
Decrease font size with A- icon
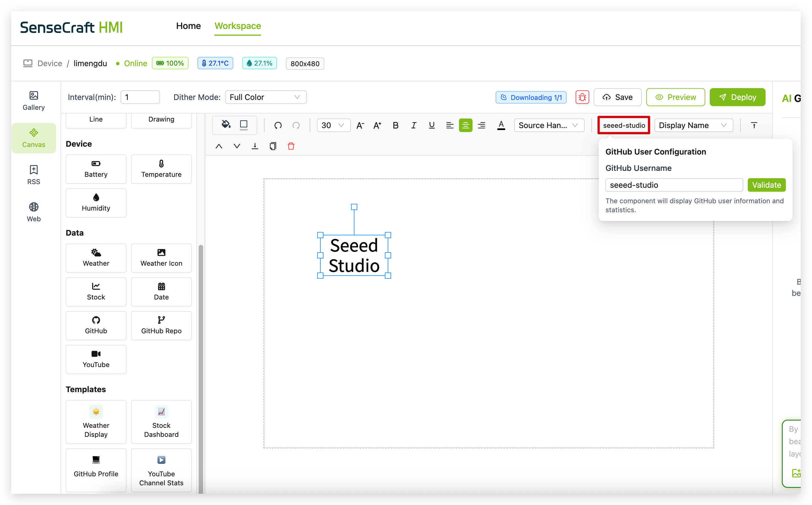point(360,125)
